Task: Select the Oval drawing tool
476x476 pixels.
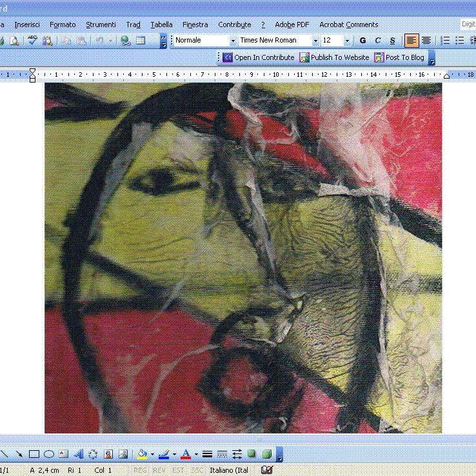Action: pyautogui.click(x=49, y=454)
